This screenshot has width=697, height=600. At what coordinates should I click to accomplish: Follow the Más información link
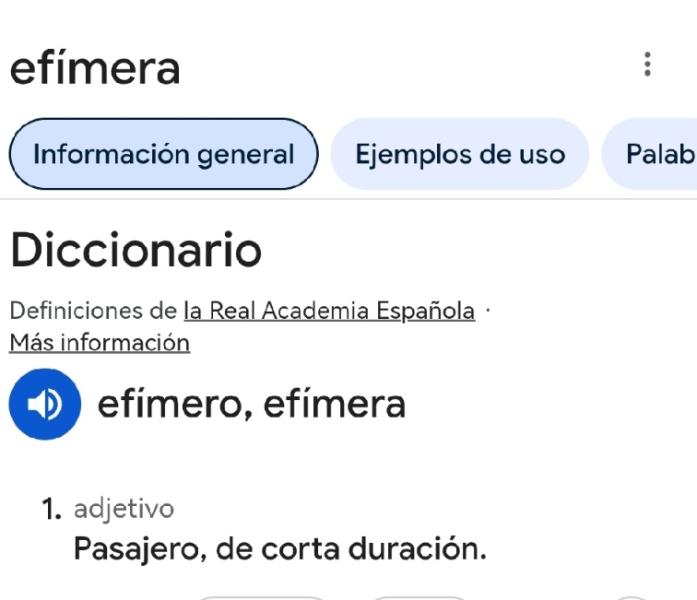point(100,343)
